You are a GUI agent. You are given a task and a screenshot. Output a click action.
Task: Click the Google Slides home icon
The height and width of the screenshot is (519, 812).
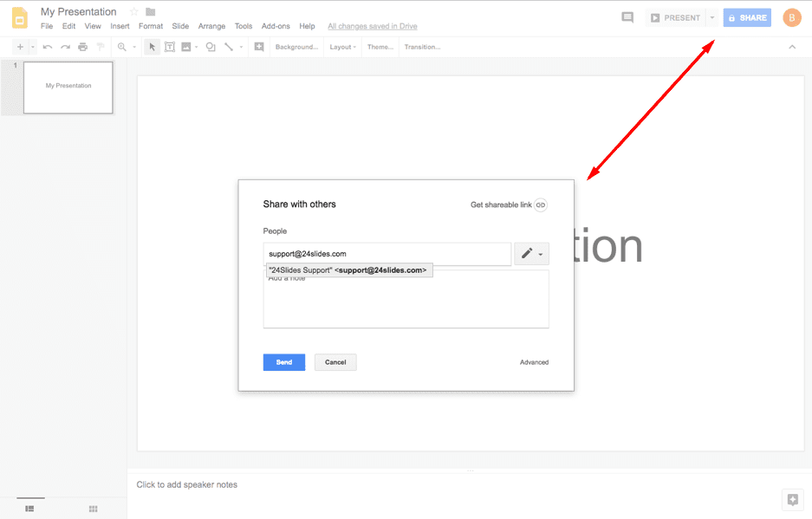click(20, 18)
